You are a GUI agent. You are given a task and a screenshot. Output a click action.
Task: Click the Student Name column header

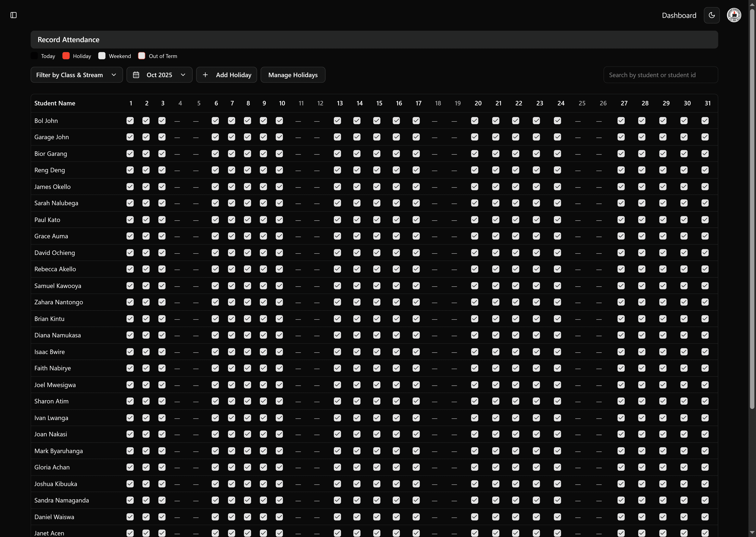coord(55,103)
